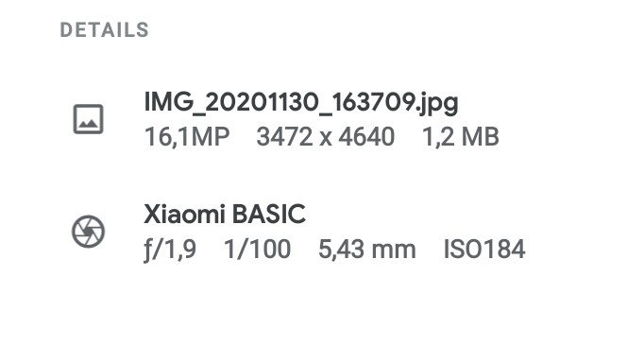Image resolution: width=644 pixels, height=363 pixels.
Task: Click the 1/100 shutter speed value
Action: pos(258,250)
